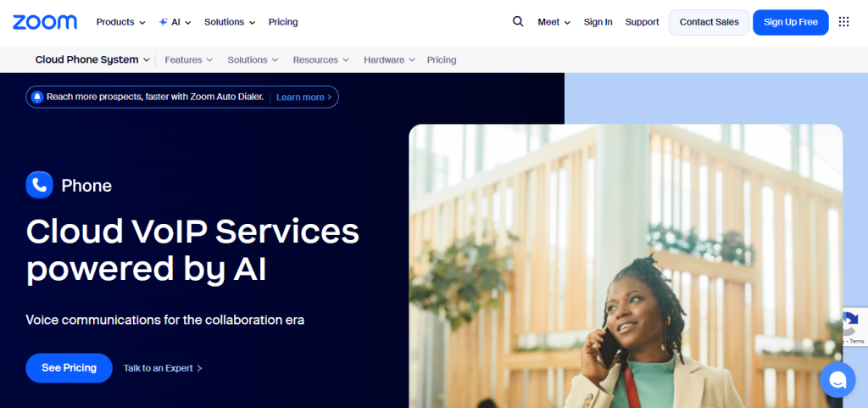Expand the Features submenu
The image size is (868, 408).
189,59
